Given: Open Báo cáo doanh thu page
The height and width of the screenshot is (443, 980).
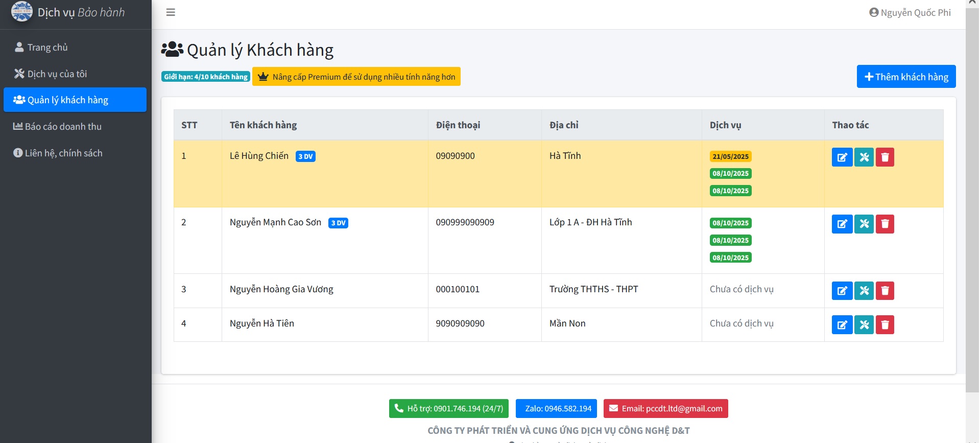Looking at the screenshot, I should [63, 127].
